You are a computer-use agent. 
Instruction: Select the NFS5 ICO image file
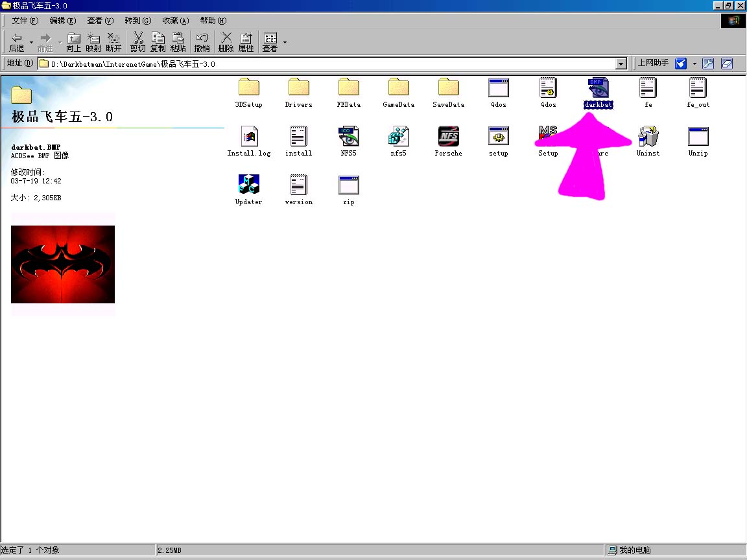point(349,141)
